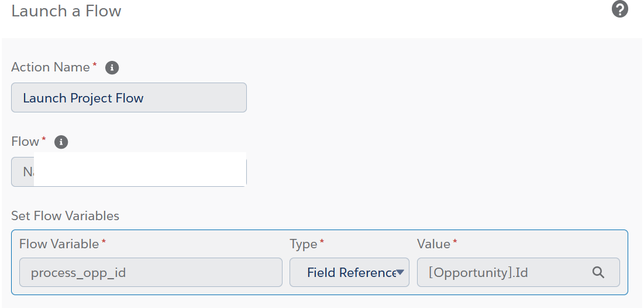Expand the Type dropdown arrow
The width and height of the screenshot is (644, 308).
click(x=401, y=272)
